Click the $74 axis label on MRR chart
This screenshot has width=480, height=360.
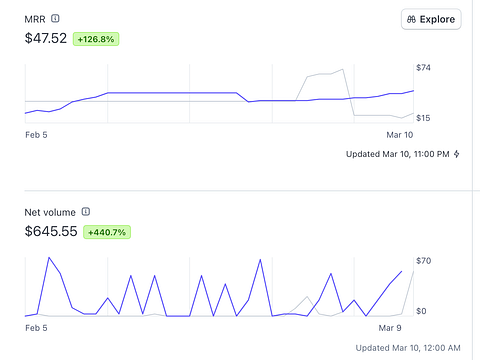(x=423, y=68)
